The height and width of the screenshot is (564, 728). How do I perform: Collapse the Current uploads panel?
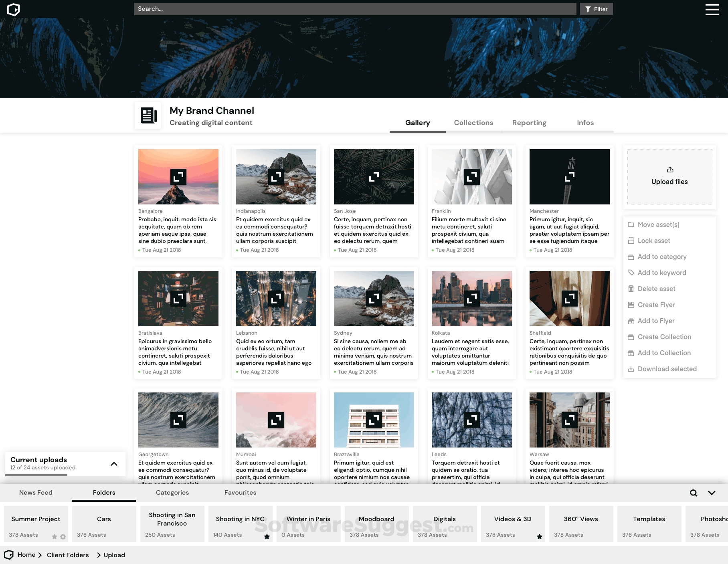[x=113, y=464]
